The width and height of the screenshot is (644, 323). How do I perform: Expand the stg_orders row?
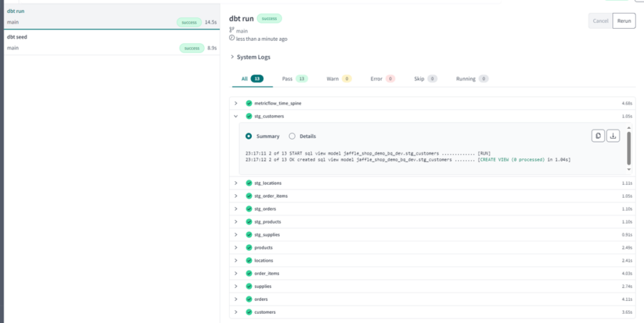[235, 208]
